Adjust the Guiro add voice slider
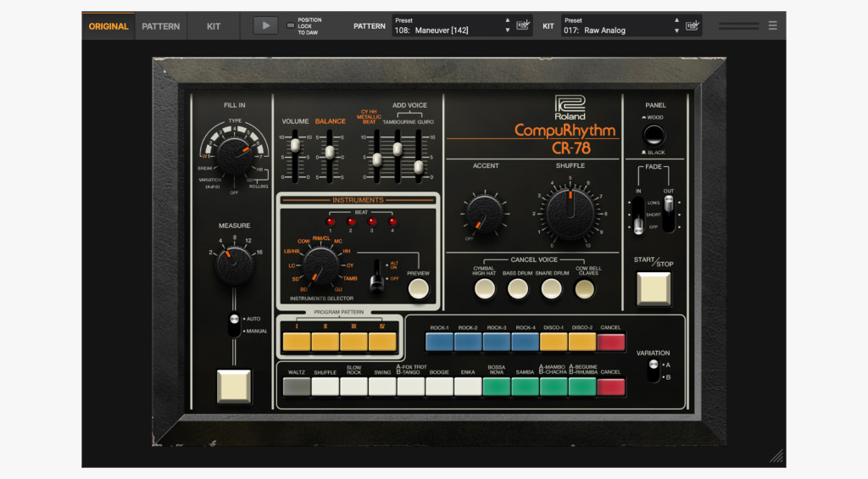 [x=419, y=166]
